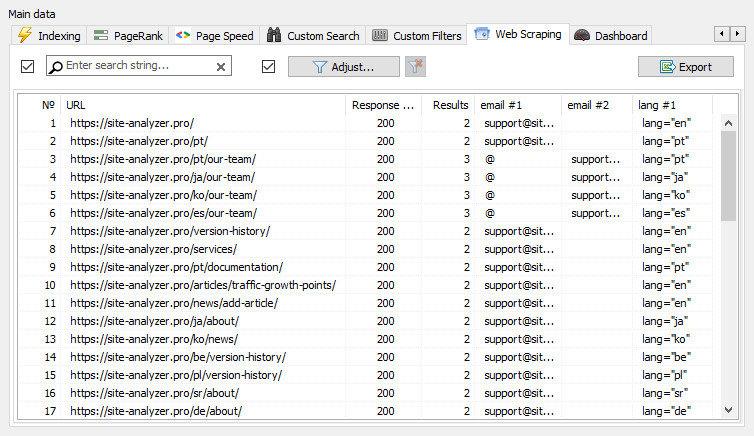Select URL ending articles/traffic-growth-points/
Screen dimensions: 754x436
(x=203, y=285)
